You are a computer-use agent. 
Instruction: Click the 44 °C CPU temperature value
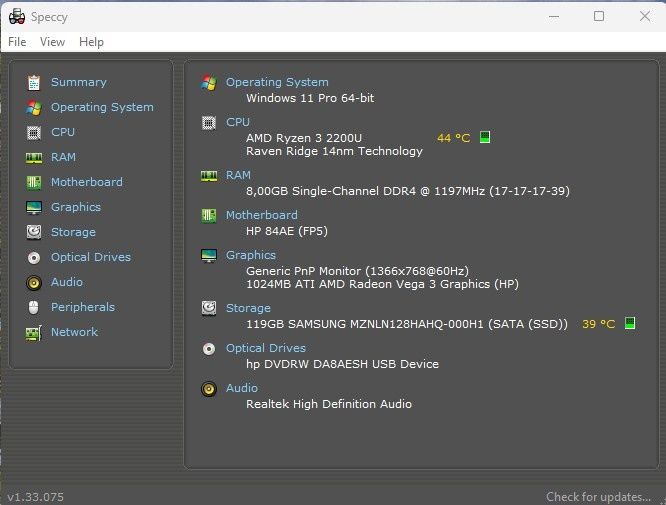coord(454,138)
